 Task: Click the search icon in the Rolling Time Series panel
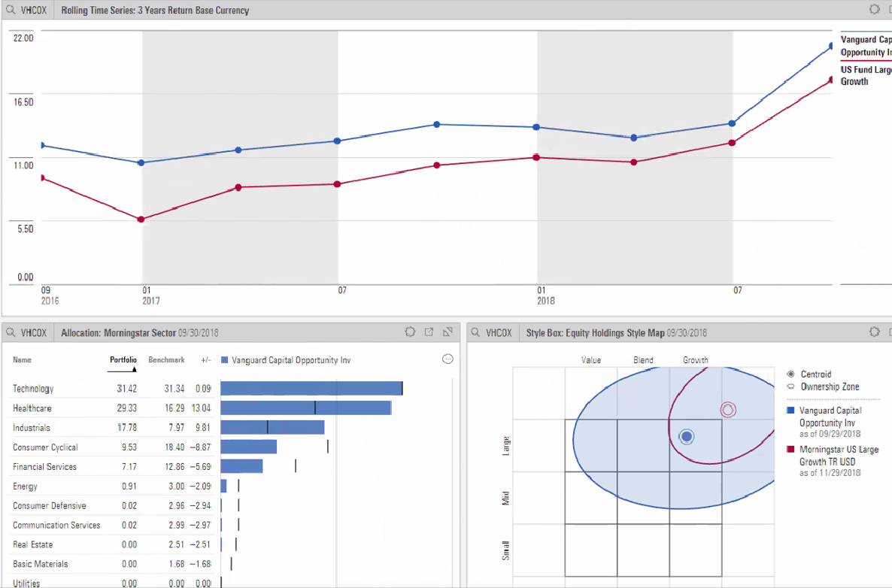(x=11, y=11)
